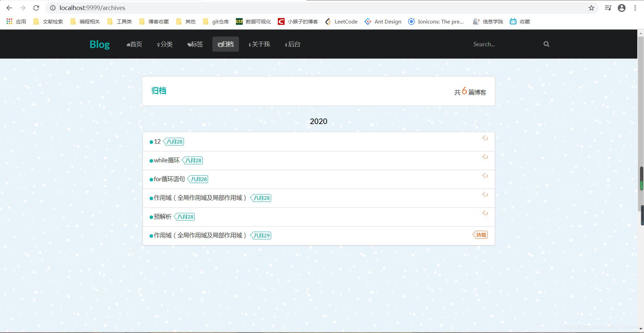This screenshot has width=644, height=333.
Task: Click the browser forward arrow
Action: (x=22, y=8)
